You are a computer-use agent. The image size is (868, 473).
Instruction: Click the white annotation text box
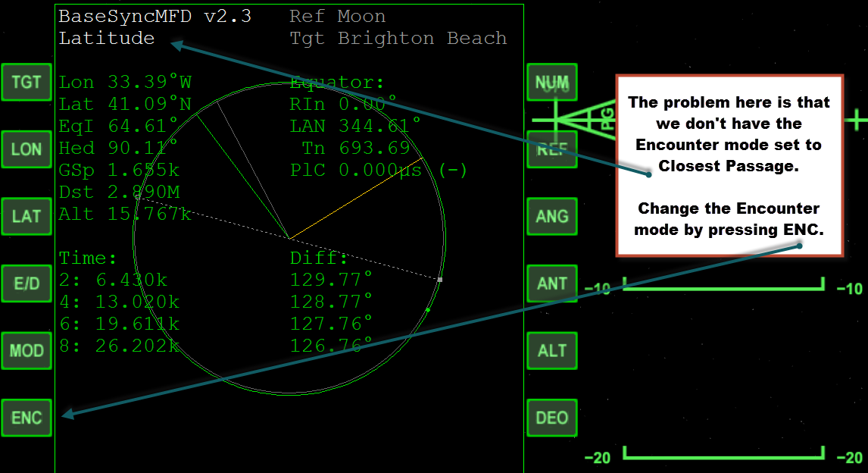[729, 165]
